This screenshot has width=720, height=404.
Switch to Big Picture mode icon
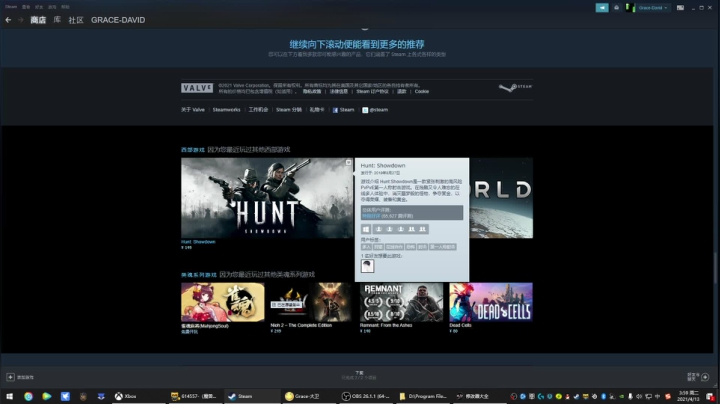(x=680, y=8)
